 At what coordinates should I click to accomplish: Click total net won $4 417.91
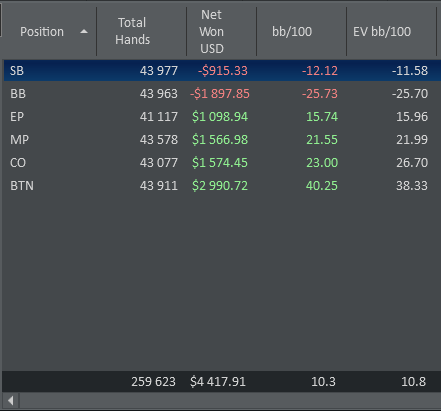(x=218, y=382)
